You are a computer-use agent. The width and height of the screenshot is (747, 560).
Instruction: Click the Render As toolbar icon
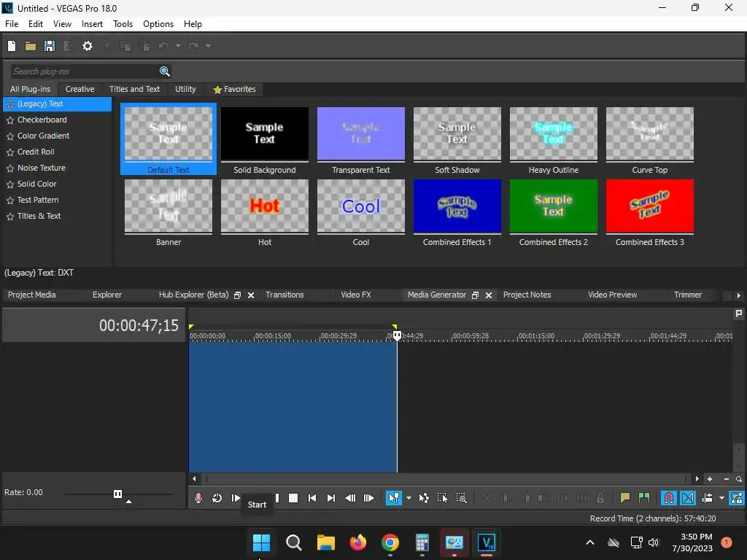pyautogui.click(x=68, y=46)
